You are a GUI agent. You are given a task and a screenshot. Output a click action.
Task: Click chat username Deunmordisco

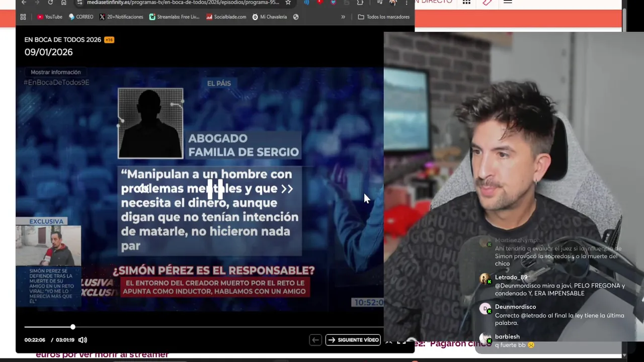(516, 307)
